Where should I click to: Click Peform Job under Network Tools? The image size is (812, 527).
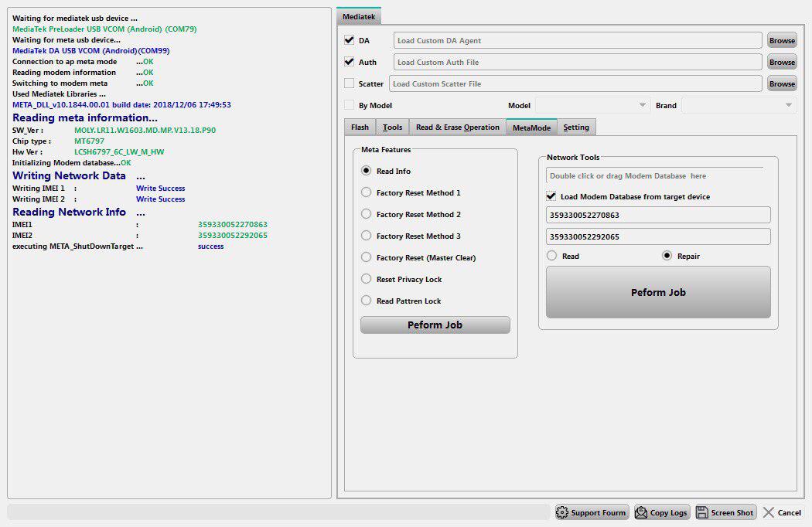(658, 292)
